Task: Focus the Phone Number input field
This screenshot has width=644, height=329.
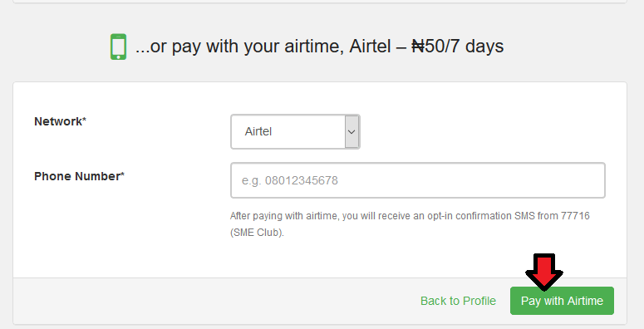Action: pos(418,180)
